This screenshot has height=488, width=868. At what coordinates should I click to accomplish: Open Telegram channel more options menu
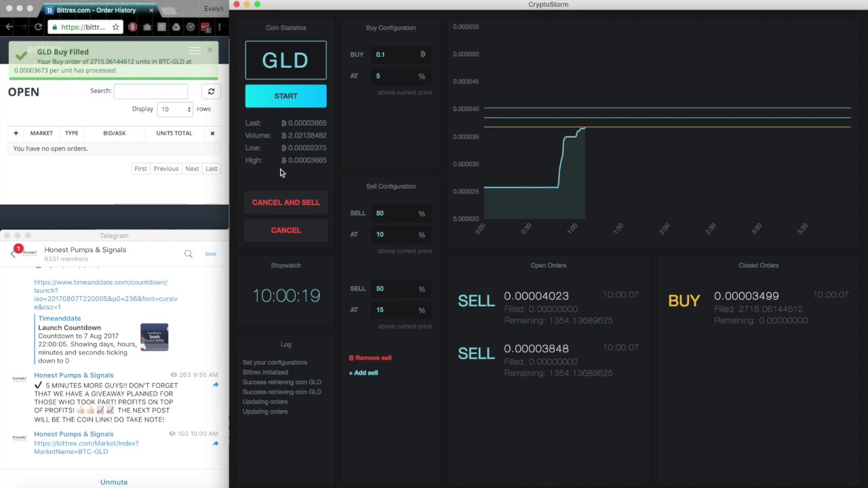tap(211, 254)
